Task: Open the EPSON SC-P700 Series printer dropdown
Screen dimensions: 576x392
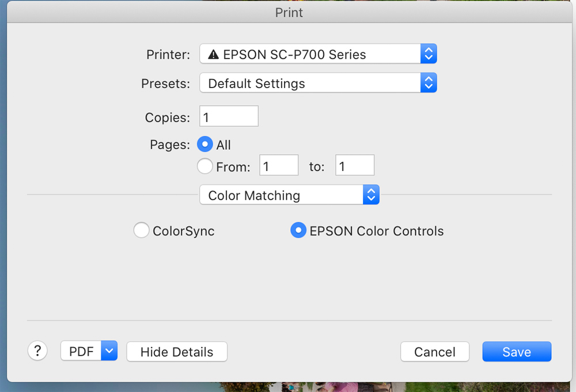Action: (x=311, y=55)
